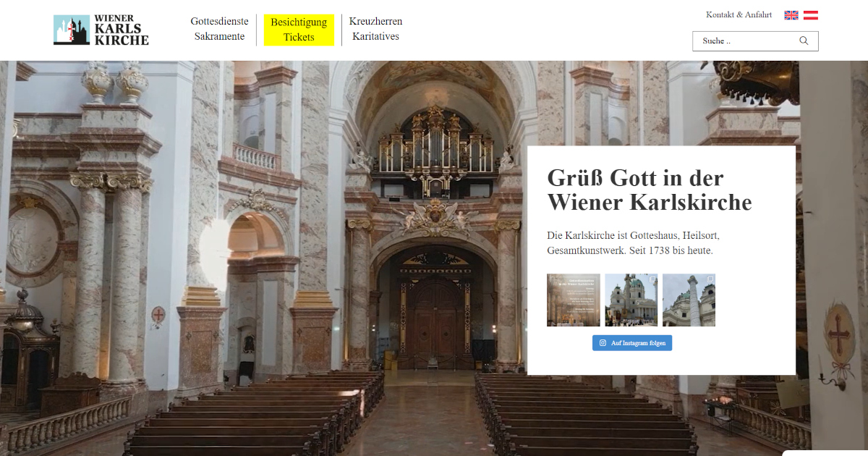
Task: Open the Instagram photo of the spiral column
Action: pos(689,300)
